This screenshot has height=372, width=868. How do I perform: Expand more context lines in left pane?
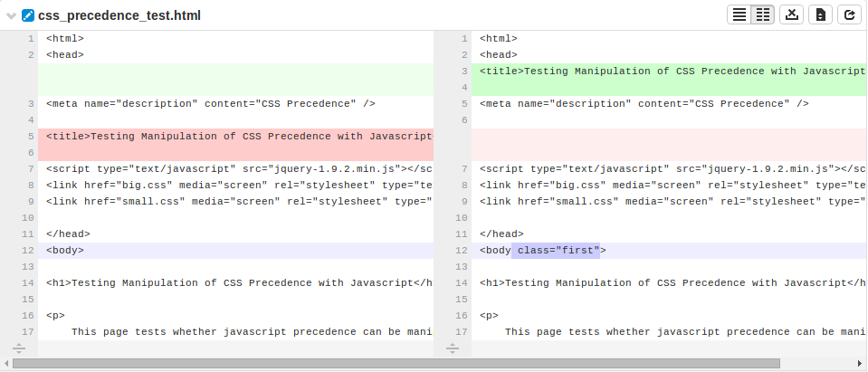(x=18, y=348)
